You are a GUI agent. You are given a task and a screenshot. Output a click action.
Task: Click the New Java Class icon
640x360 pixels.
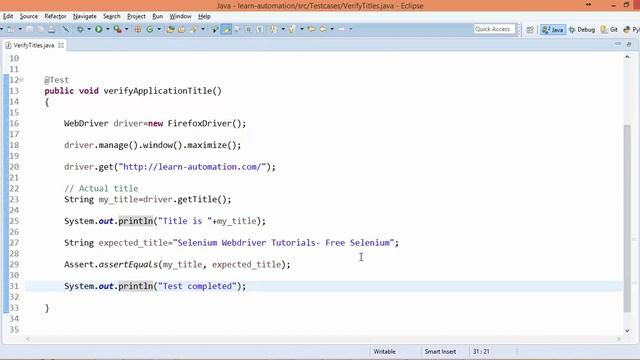coord(149,29)
